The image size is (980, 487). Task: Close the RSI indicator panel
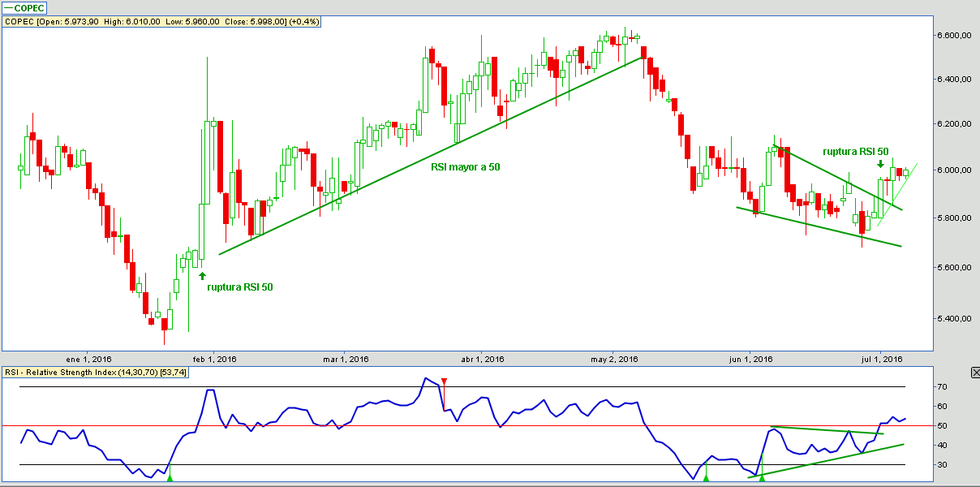[x=975, y=372]
